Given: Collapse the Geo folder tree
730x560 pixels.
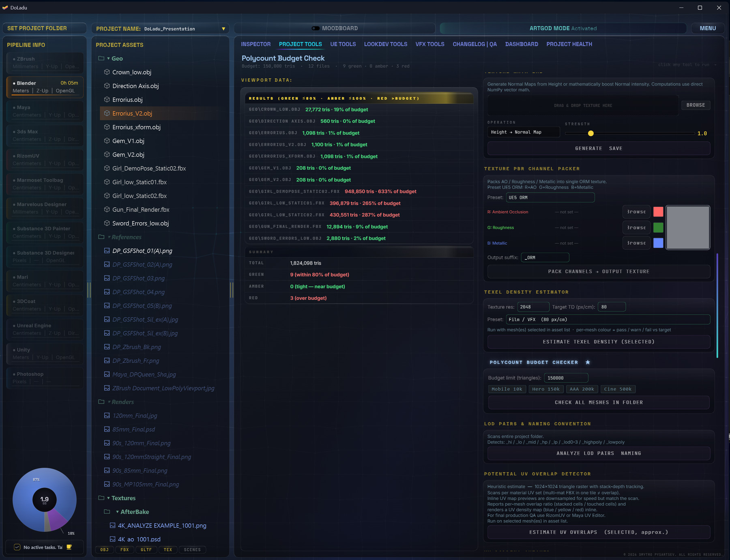Looking at the screenshot, I should click(x=108, y=59).
